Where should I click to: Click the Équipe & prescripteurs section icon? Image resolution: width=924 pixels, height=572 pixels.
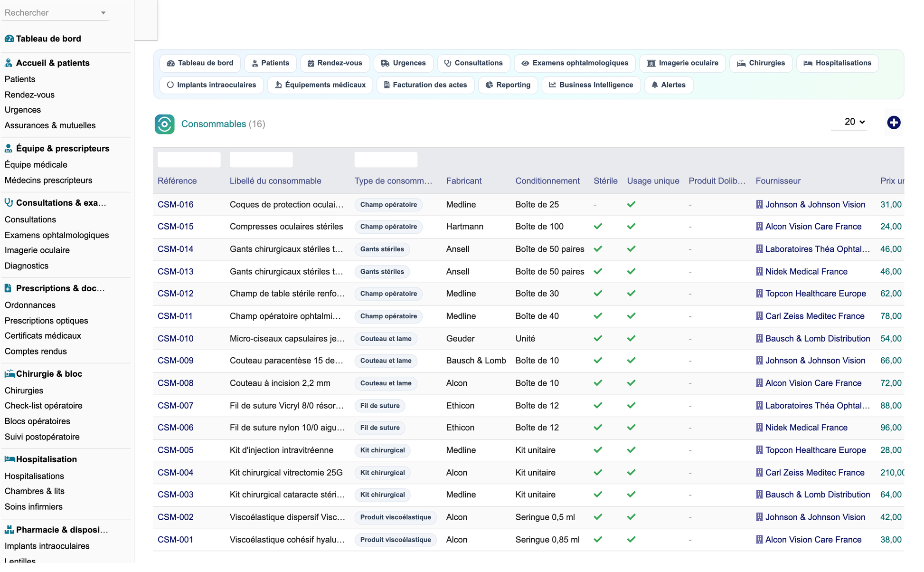tap(9, 148)
